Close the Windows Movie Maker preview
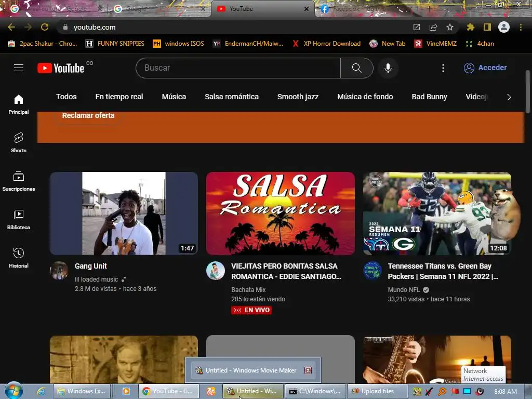 pos(308,370)
